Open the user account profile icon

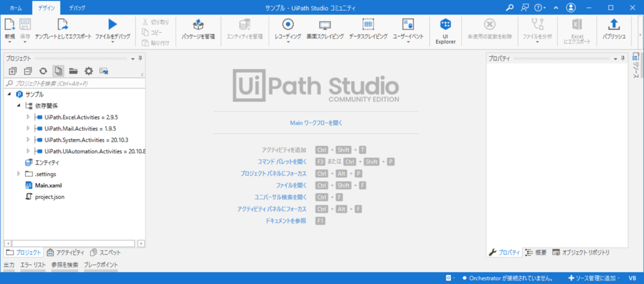point(571,8)
